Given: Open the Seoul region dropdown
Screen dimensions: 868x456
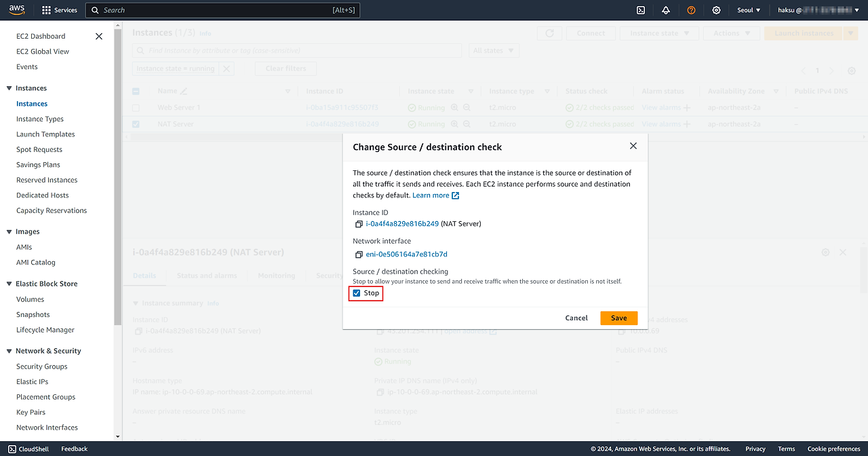Looking at the screenshot, I should 749,10.
